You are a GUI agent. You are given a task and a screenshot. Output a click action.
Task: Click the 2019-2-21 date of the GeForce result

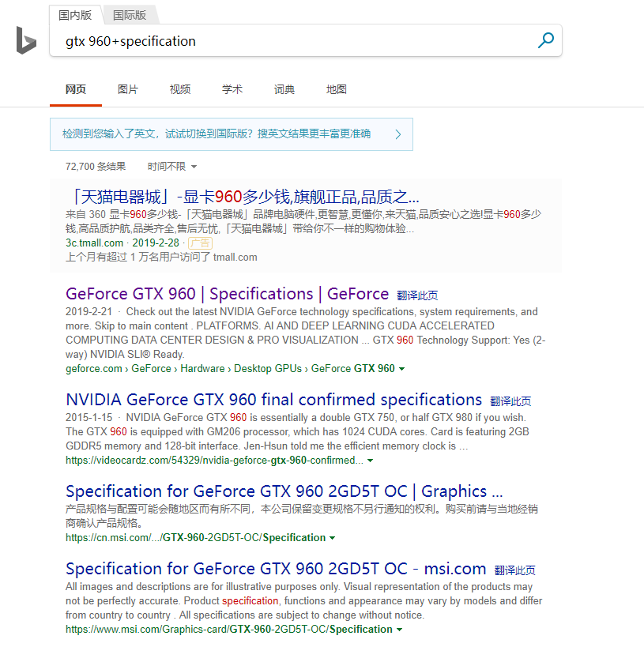89,311
